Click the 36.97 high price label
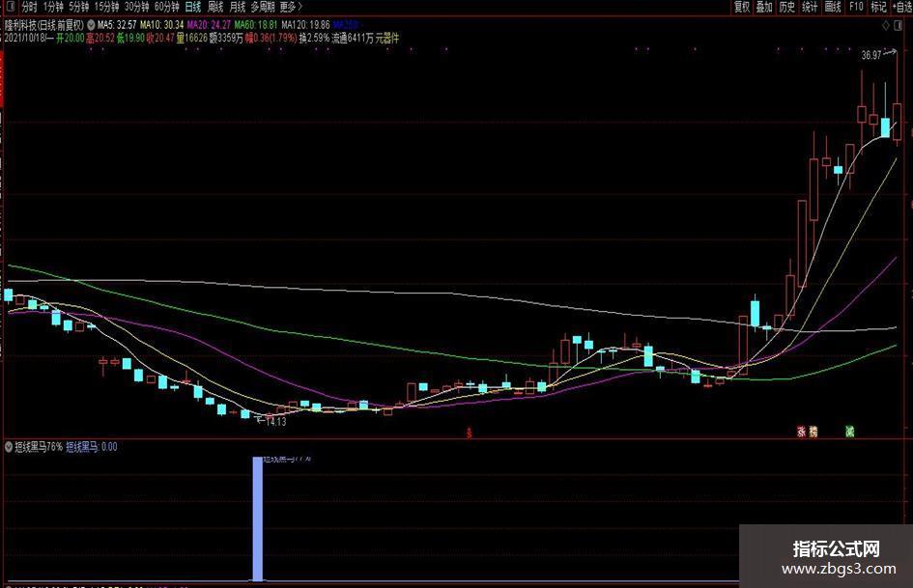This screenshot has width=913, height=588. 871,55
